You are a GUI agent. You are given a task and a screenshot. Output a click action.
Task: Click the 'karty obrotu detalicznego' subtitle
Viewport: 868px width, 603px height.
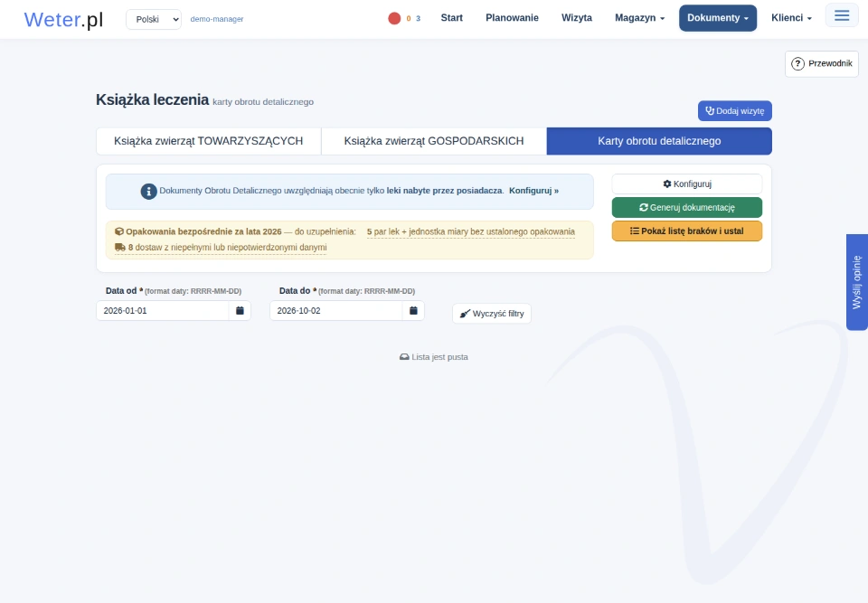(263, 102)
